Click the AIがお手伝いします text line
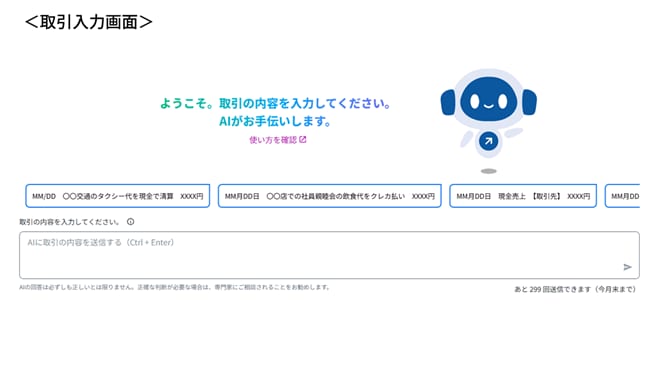Image resolution: width=655 pixels, height=369 pixels. click(x=275, y=121)
